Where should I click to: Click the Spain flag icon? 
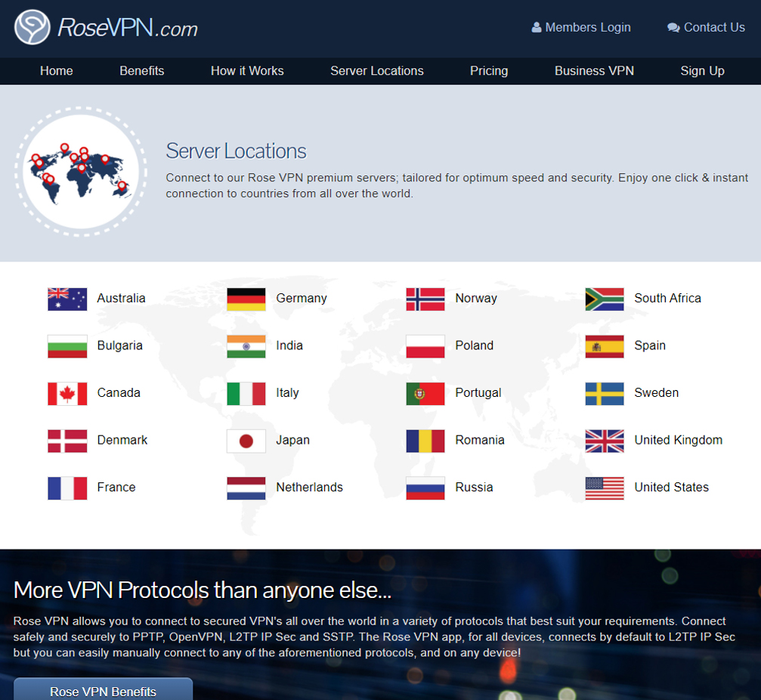pos(605,346)
